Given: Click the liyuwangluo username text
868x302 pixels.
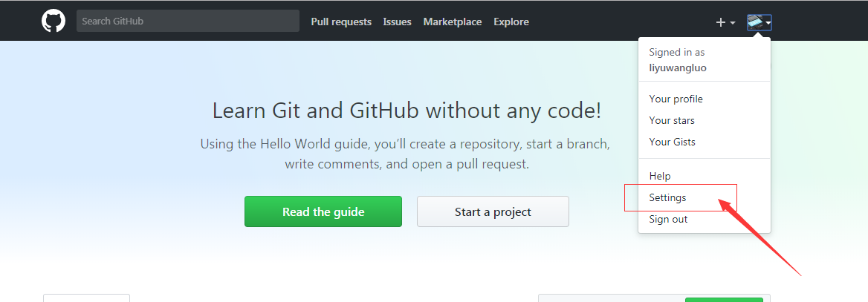Looking at the screenshot, I should coord(678,68).
